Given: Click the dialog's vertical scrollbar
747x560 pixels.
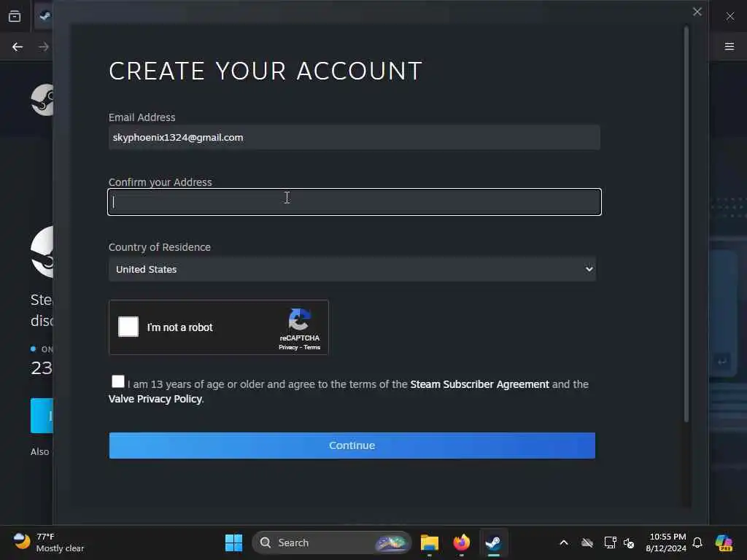Looking at the screenshot, I should pyautogui.click(x=686, y=224).
